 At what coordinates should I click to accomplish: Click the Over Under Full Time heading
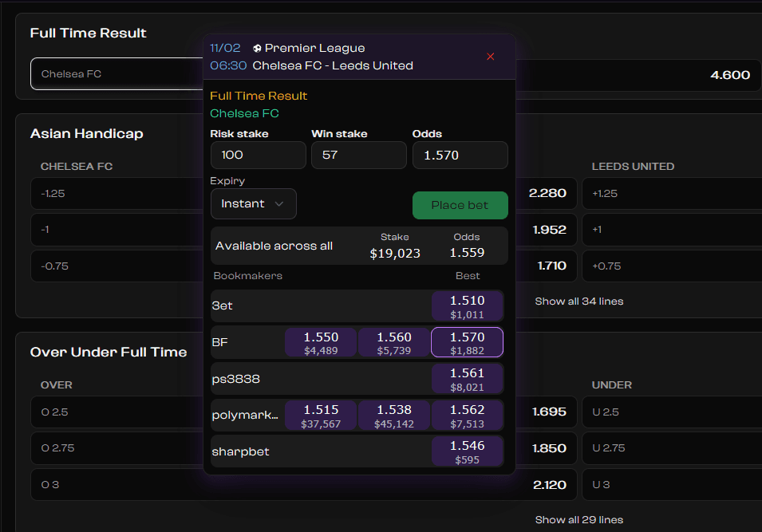pos(109,353)
